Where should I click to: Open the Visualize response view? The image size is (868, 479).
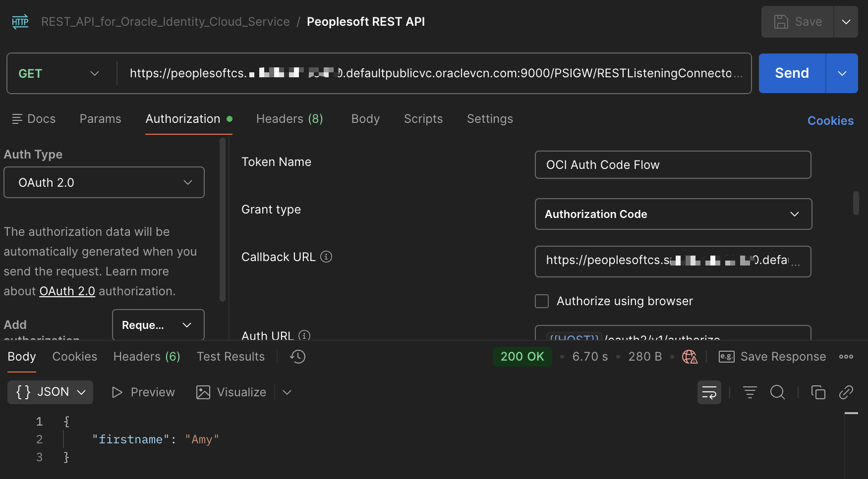(231, 392)
